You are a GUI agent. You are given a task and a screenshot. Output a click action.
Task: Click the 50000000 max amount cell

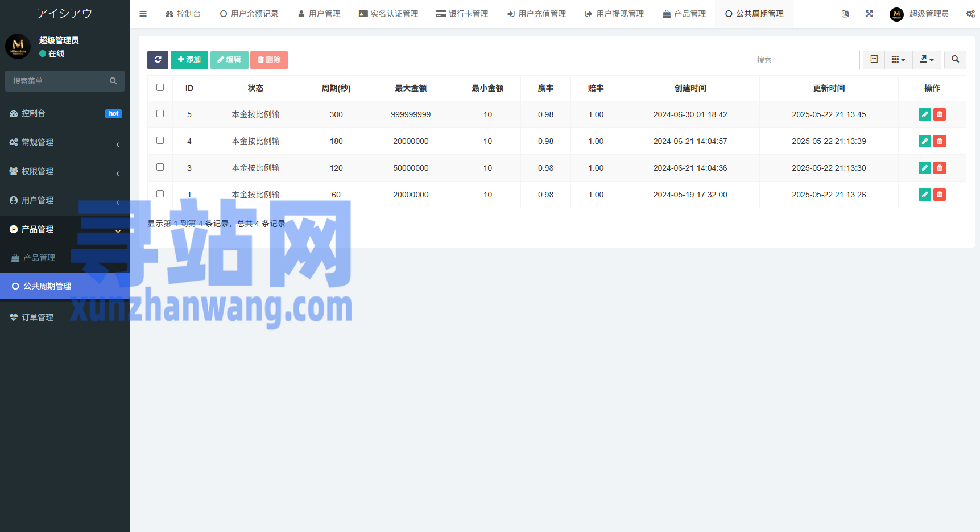411,168
